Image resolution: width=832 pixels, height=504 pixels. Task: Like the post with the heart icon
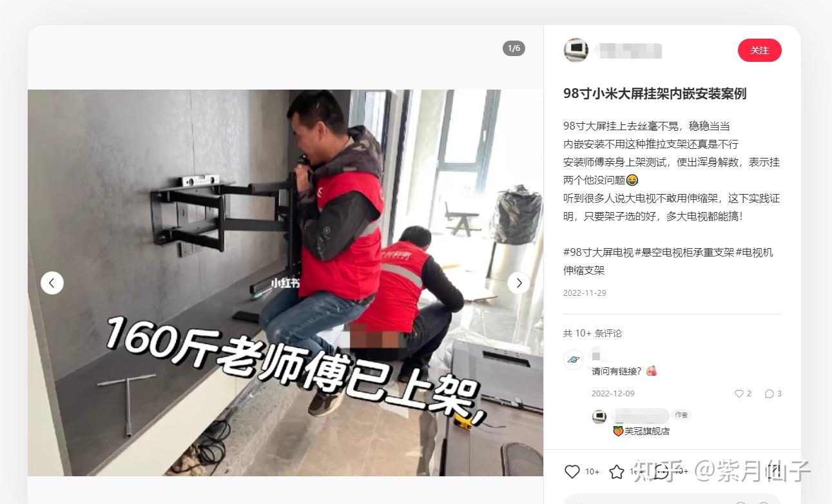(x=572, y=472)
